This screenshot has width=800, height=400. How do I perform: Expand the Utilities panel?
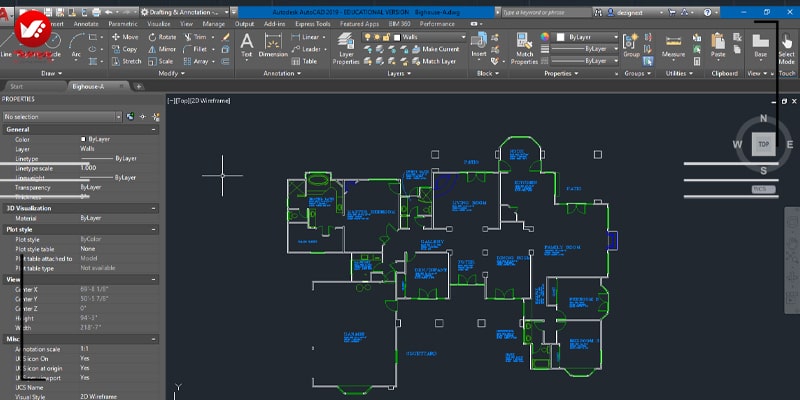pyautogui.click(x=679, y=73)
